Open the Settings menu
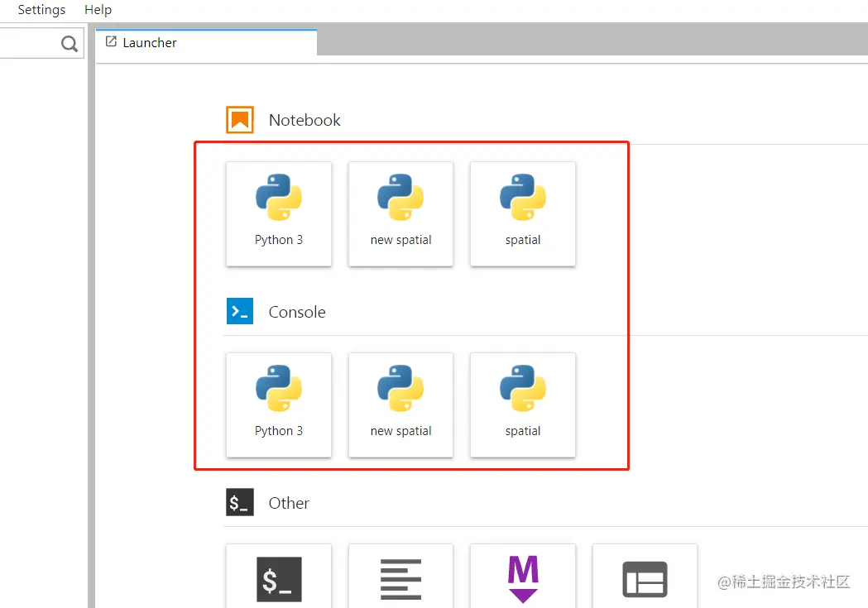The image size is (868, 608). point(41,10)
